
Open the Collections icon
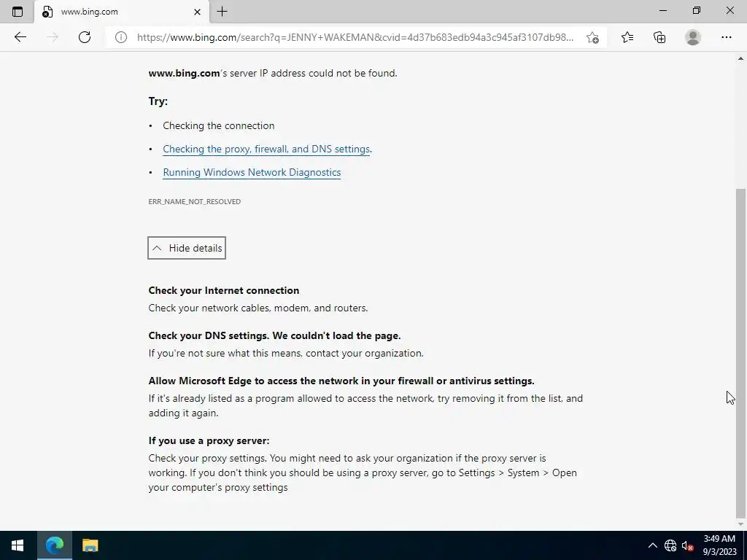coord(659,37)
